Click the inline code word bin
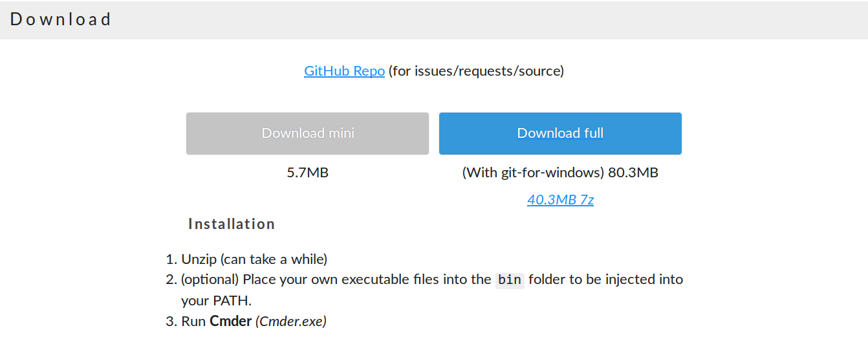This screenshot has width=868, height=350. (510, 280)
